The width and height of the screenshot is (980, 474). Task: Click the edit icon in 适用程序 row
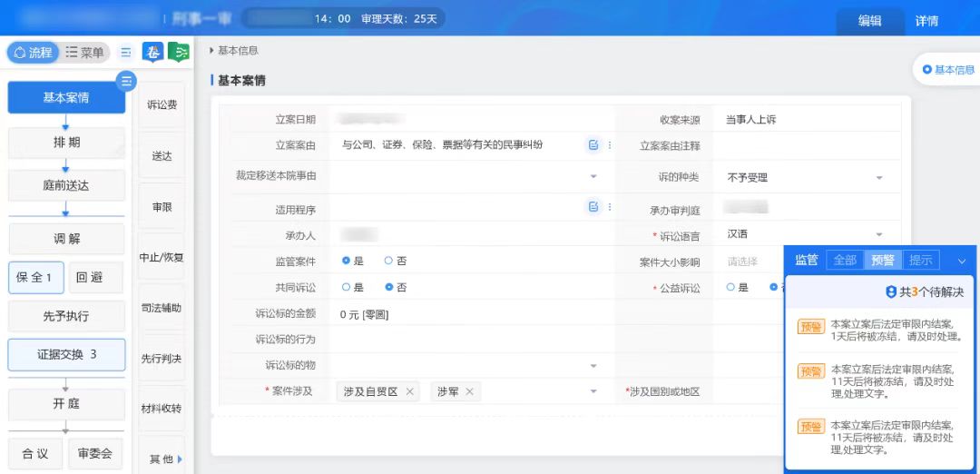point(593,207)
